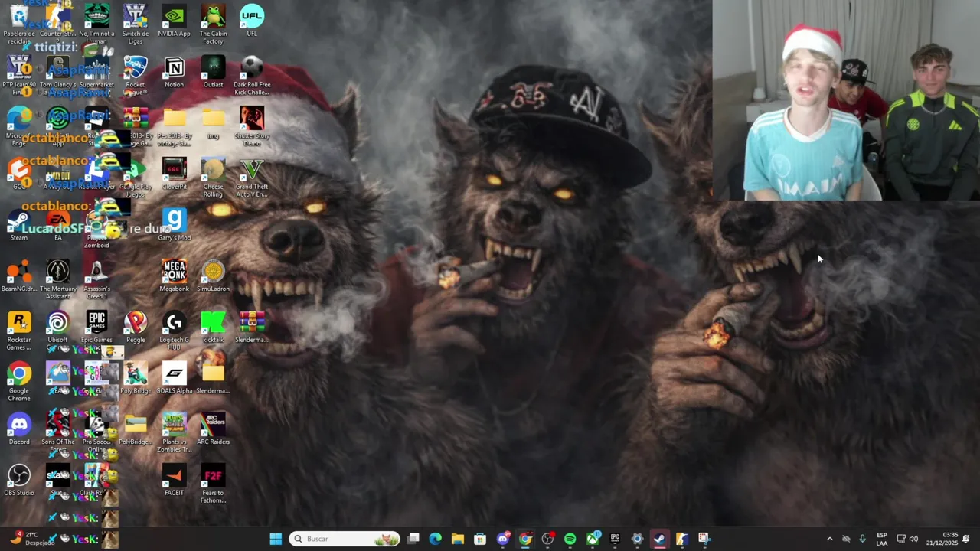Switch to Discord in the taskbar
This screenshot has height=551, width=980.
pyautogui.click(x=502, y=539)
